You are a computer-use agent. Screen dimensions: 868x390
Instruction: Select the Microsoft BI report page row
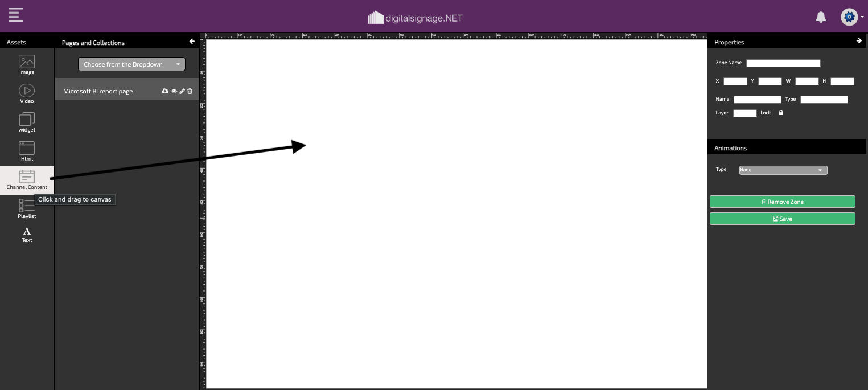(127, 91)
